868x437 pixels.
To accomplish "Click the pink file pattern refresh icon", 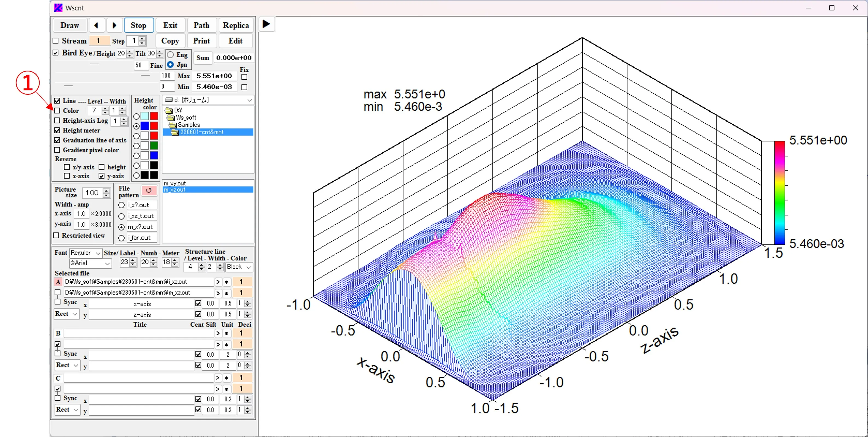I will pyautogui.click(x=149, y=190).
